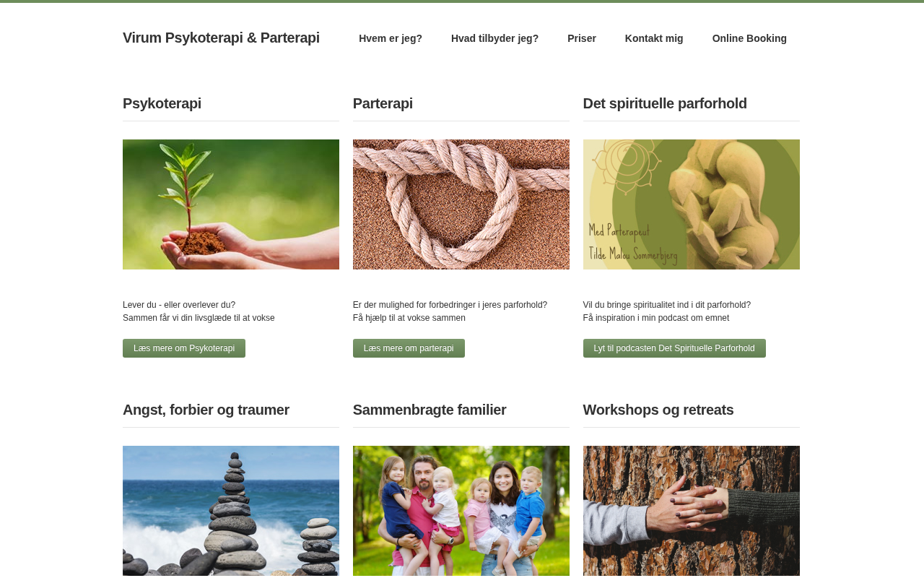Click the Parterapi section heading
This screenshot has width=924, height=578.
[383, 103]
